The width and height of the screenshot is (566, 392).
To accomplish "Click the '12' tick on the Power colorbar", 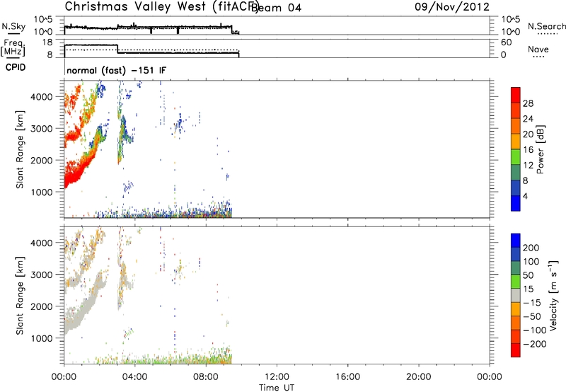I will 528,166.
